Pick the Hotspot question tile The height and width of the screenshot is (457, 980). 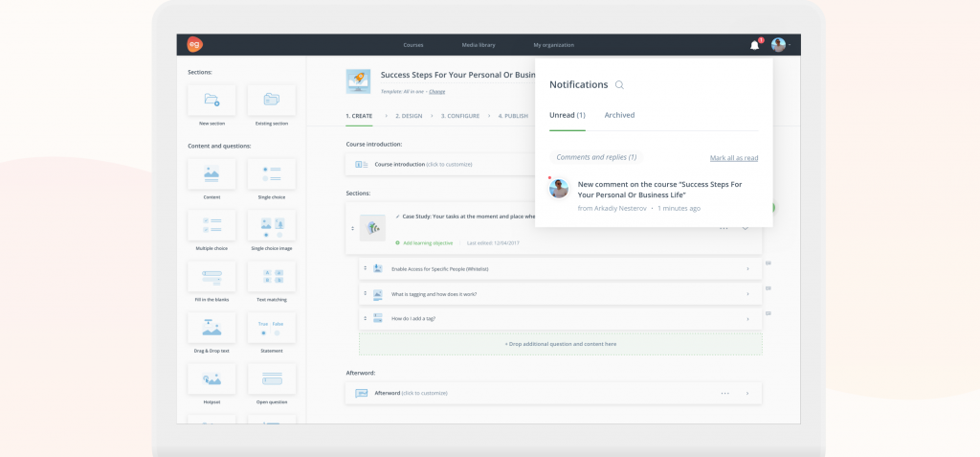[x=212, y=378]
